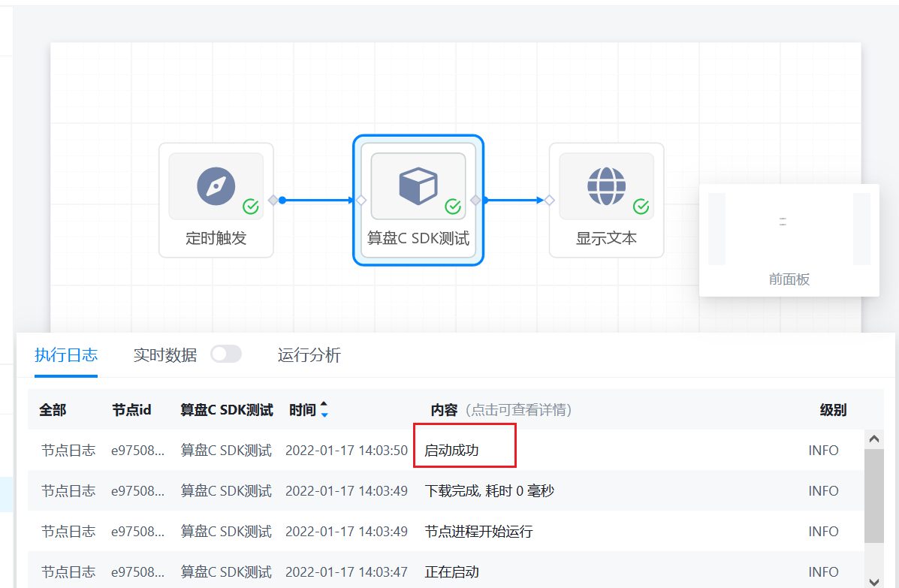The image size is (899, 588).
Task: Open the 全部 log type filter header
Action: [x=53, y=410]
